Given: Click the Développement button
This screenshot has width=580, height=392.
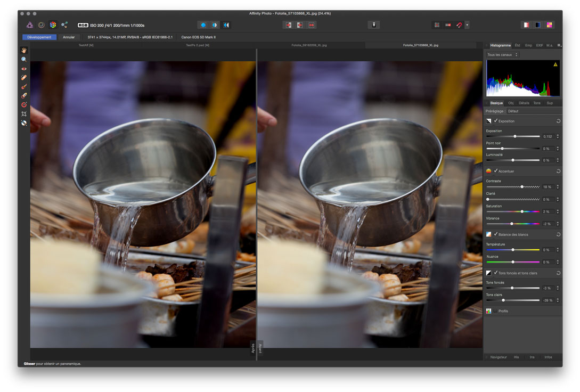Looking at the screenshot, I should [39, 37].
